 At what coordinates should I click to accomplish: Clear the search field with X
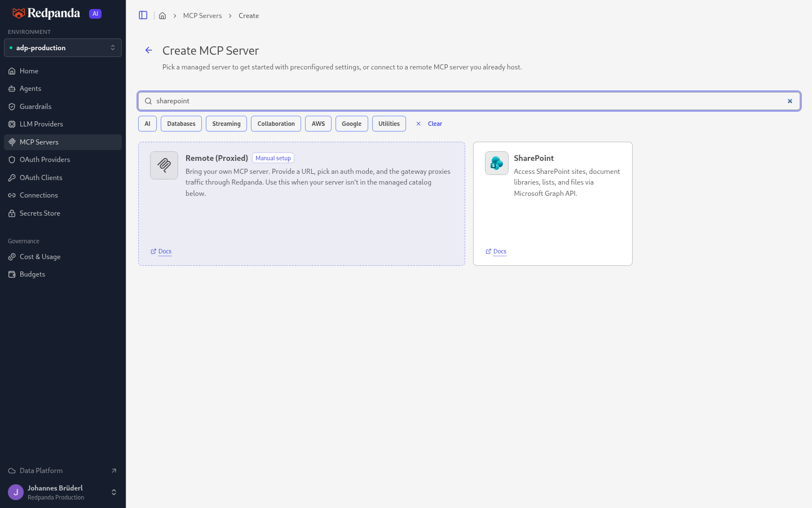(x=790, y=101)
